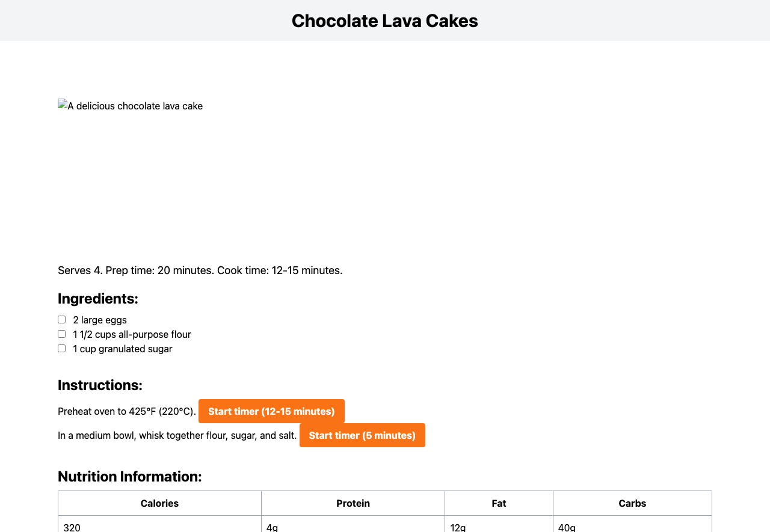Click the whisk together flour instruction text
The image size is (770, 532).
click(x=177, y=436)
